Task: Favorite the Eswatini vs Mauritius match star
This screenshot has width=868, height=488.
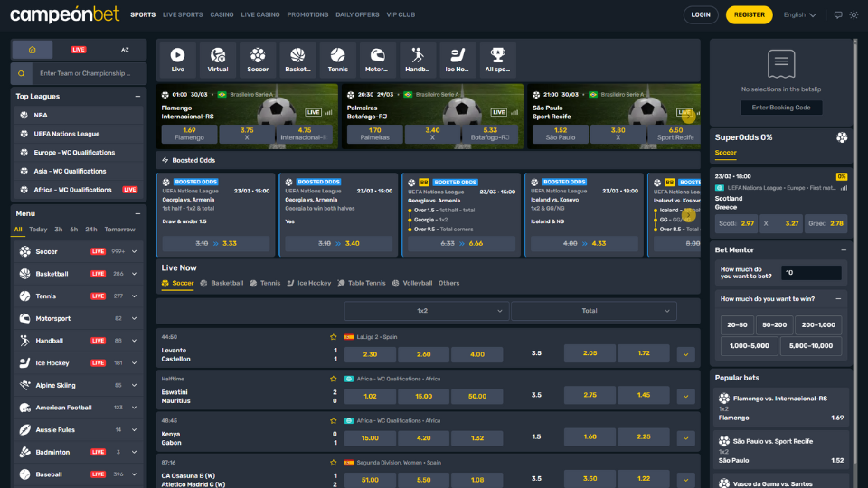Action: 334,379
